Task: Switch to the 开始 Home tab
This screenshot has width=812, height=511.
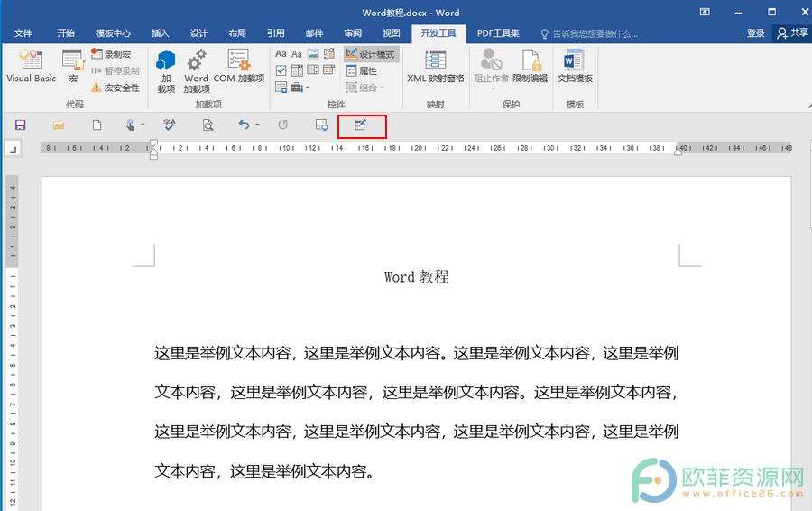Action: click(66, 33)
